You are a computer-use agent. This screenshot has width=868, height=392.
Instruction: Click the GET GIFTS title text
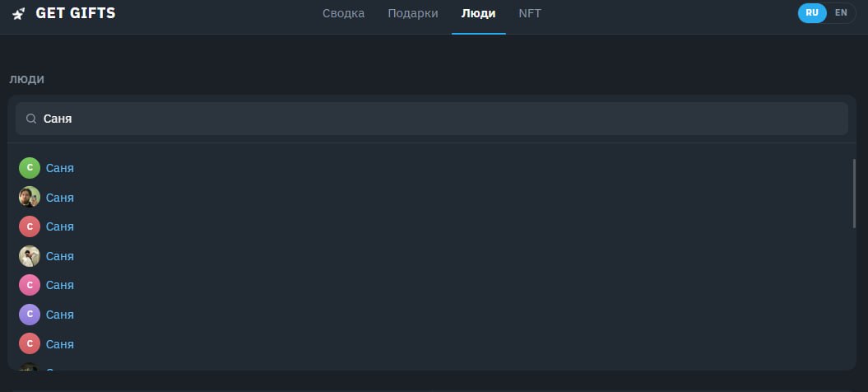click(76, 13)
